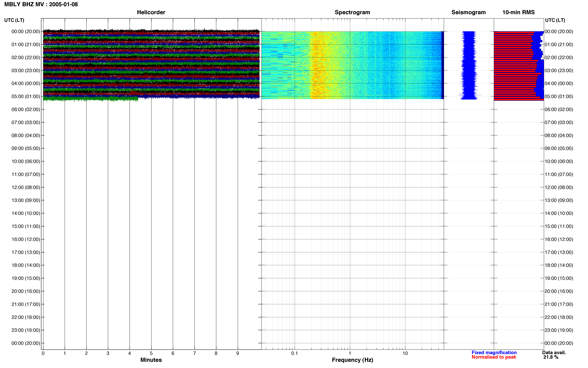The height and width of the screenshot is (368, 588).
Task: Click the '0' tick on the Minutes axis
Action: point(43,353)
